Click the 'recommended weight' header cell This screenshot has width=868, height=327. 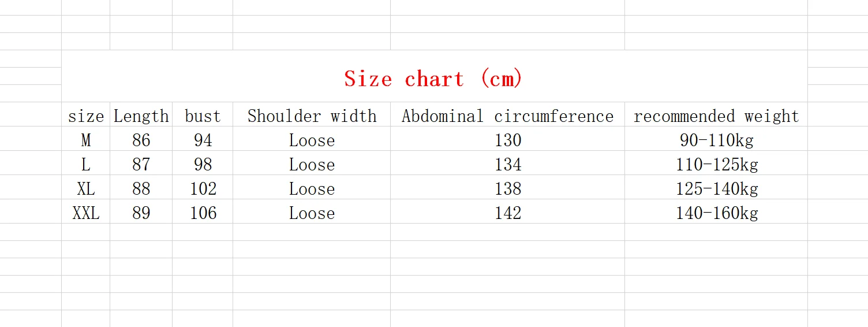pos(716,114)
